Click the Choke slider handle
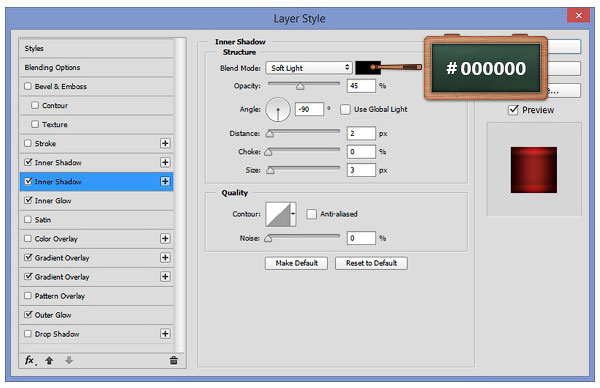Screen dimensions: 600x388 click(268, 152)
